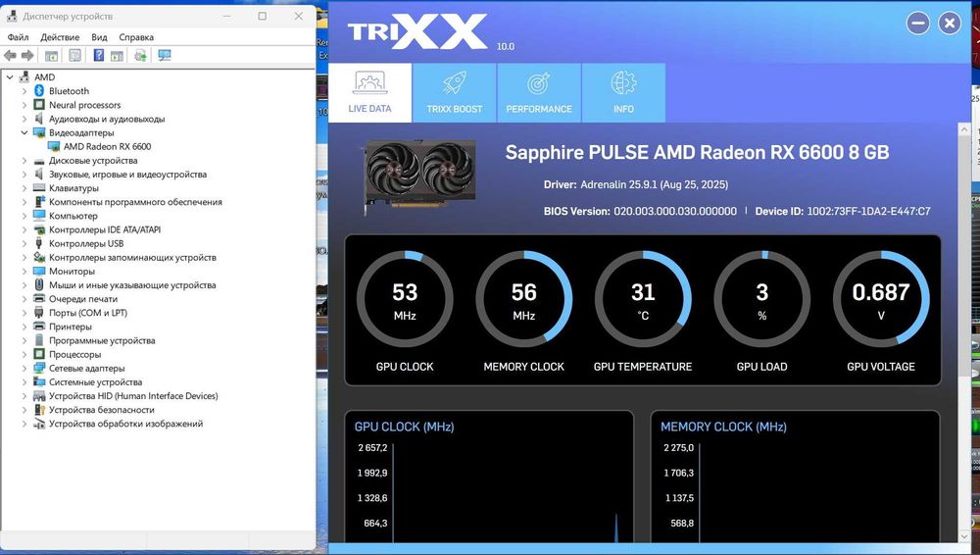Screen dimensions: 980x555
Task: Expand the Контроллеры USB category
Action: (x=24, y=243)
